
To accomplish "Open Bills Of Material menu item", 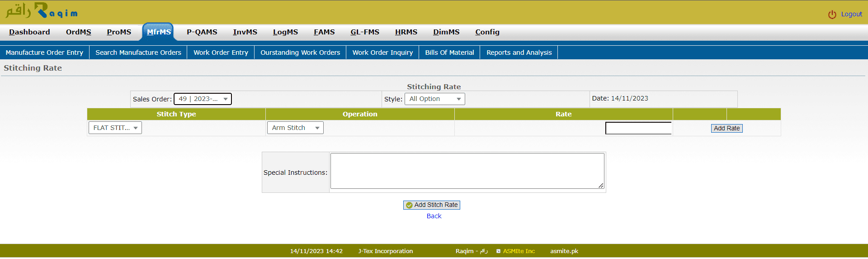I will click(449, 53).
